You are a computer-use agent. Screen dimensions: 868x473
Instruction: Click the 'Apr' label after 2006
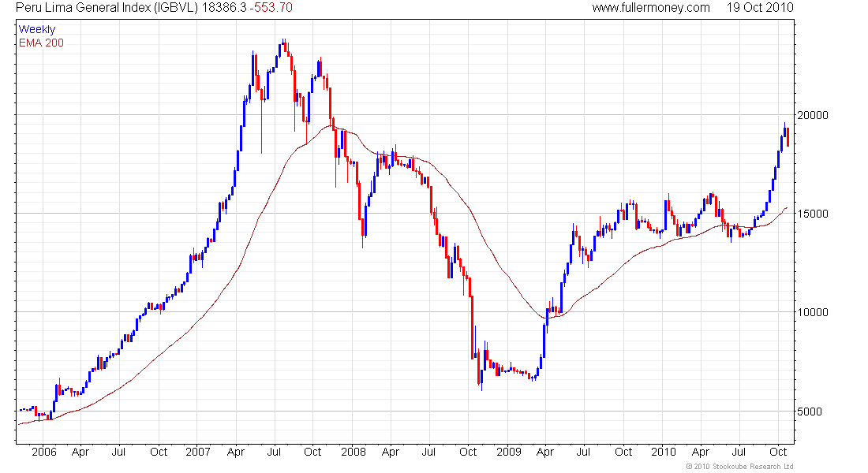[80, 452]
